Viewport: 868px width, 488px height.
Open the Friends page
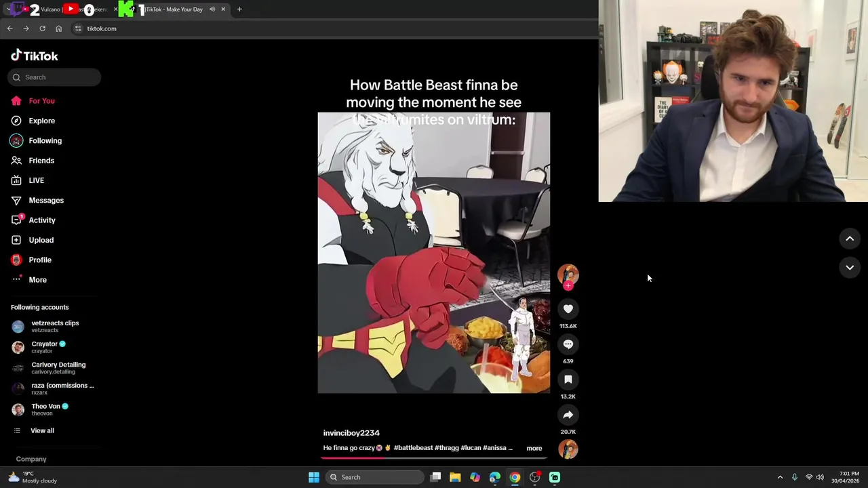point(33,161)
